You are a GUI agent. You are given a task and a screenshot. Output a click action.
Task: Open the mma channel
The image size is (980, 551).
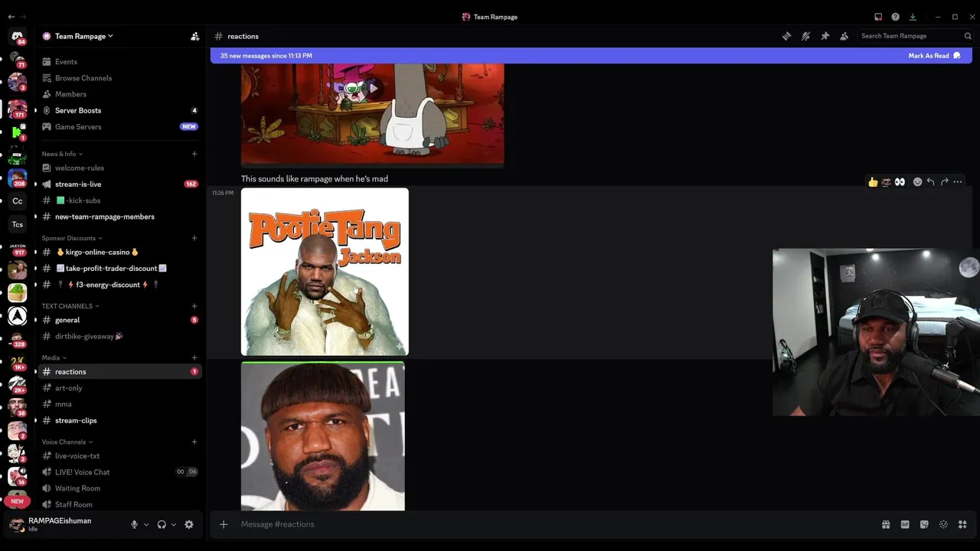pos(119,404)
